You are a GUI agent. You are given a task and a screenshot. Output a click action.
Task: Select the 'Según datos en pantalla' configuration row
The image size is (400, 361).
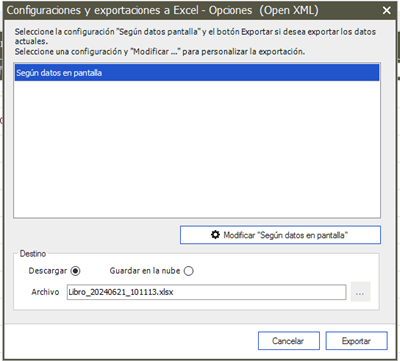[197, 73]
